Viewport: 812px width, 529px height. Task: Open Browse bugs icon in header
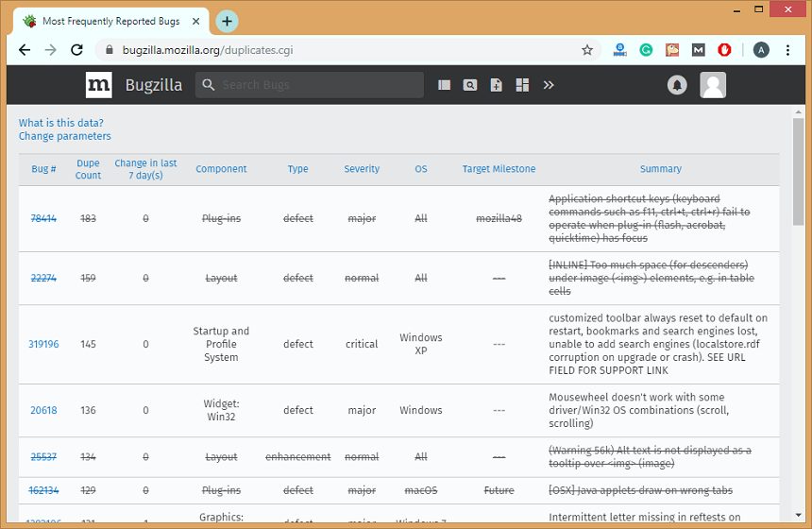(444, 85)
